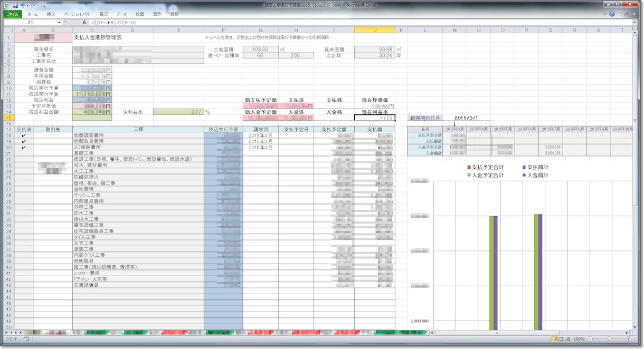
Task: Click the fx Insert Function icon
Action: point(84,23)
